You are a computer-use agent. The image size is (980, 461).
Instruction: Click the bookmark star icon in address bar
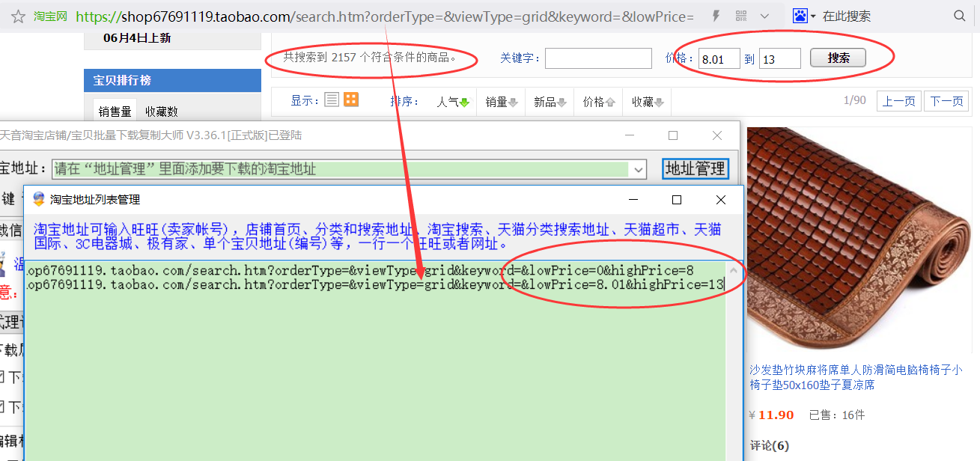(18, 16)
